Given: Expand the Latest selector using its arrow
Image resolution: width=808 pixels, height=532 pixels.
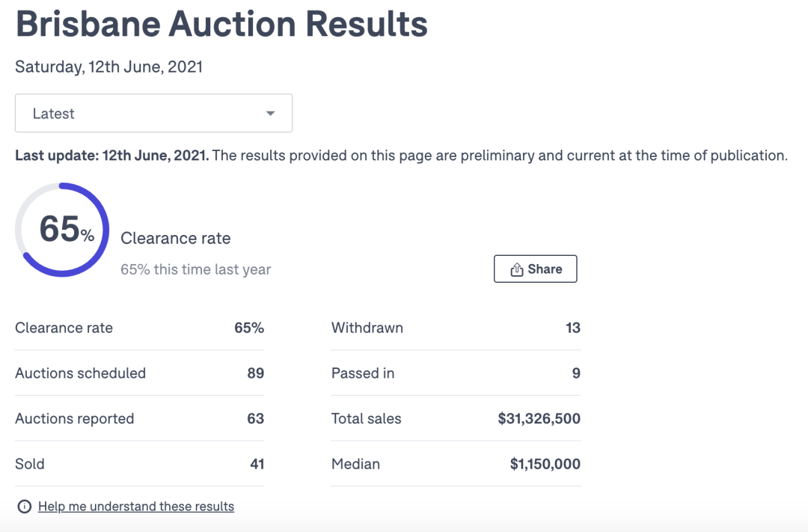Looking at the screenshot, I should 270,114.
